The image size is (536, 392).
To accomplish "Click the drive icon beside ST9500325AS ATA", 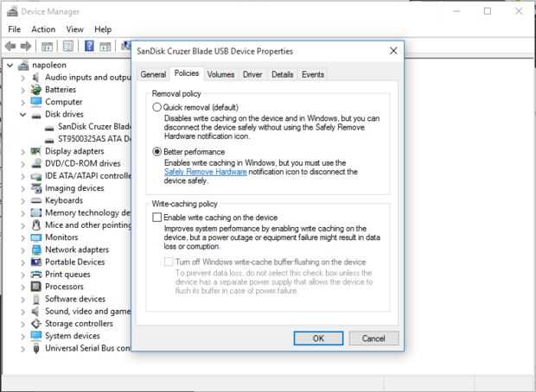I will pyautogui.click(x=49, y=139).
